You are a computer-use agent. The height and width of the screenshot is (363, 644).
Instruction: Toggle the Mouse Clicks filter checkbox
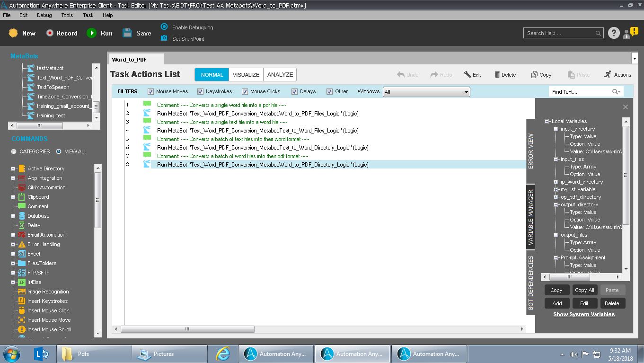245,91
